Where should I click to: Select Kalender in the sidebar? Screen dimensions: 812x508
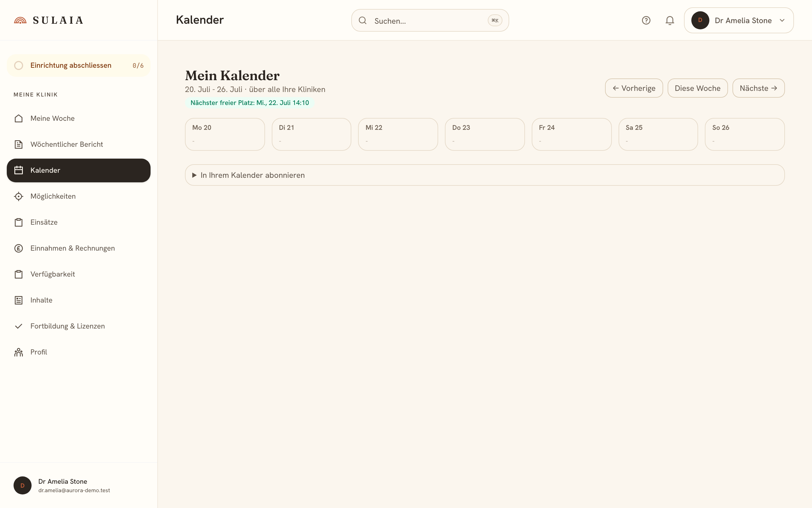pos(78,170)
